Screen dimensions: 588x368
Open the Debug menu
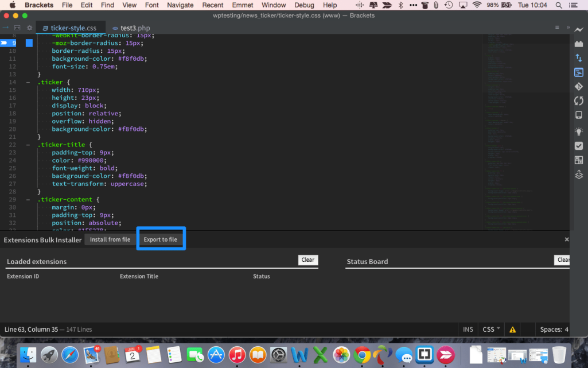tap(304, 5)
